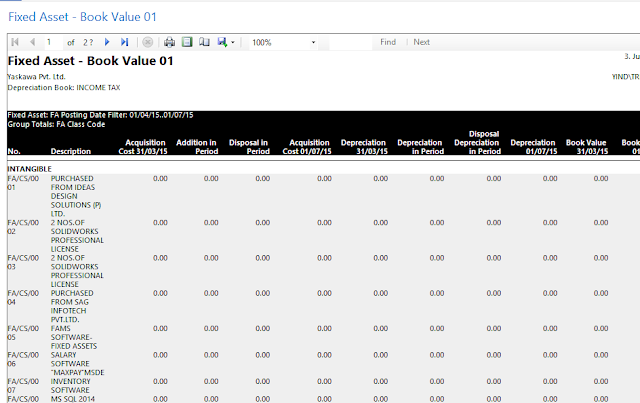Click the Depreciation in Period column header

(x=420, y=147)
